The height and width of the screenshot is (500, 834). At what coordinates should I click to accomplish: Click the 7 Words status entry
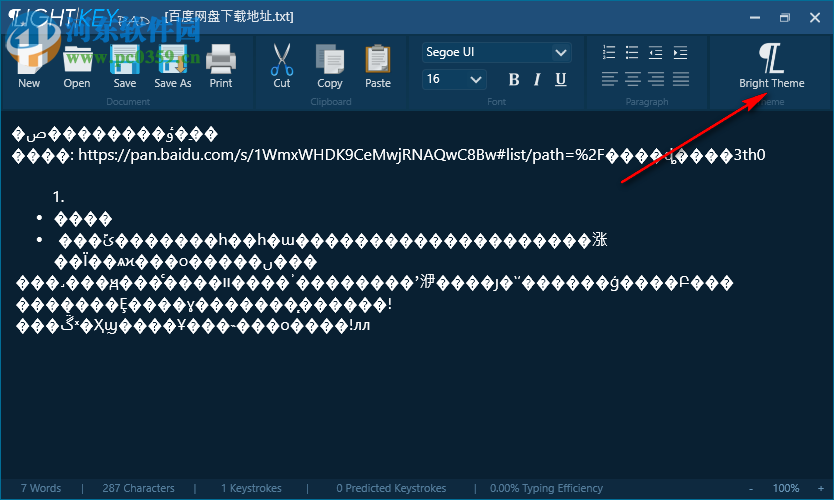(41, 488)
